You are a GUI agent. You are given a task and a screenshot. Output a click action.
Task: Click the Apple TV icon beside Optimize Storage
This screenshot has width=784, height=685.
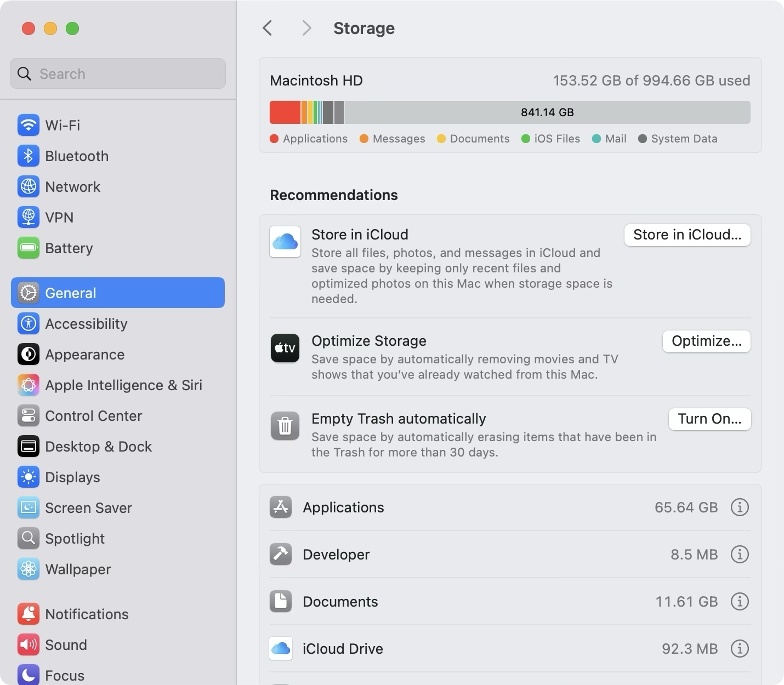click(285, 348)
